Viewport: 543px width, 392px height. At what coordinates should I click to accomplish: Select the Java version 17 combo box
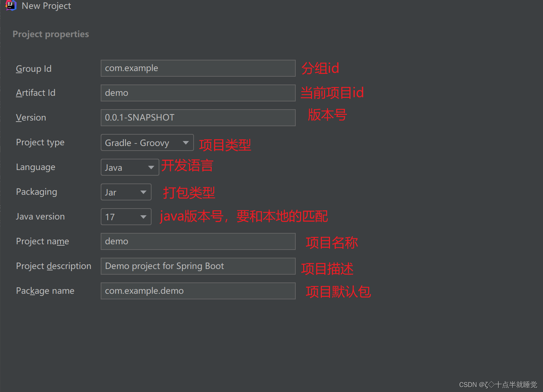click(126, 217)
